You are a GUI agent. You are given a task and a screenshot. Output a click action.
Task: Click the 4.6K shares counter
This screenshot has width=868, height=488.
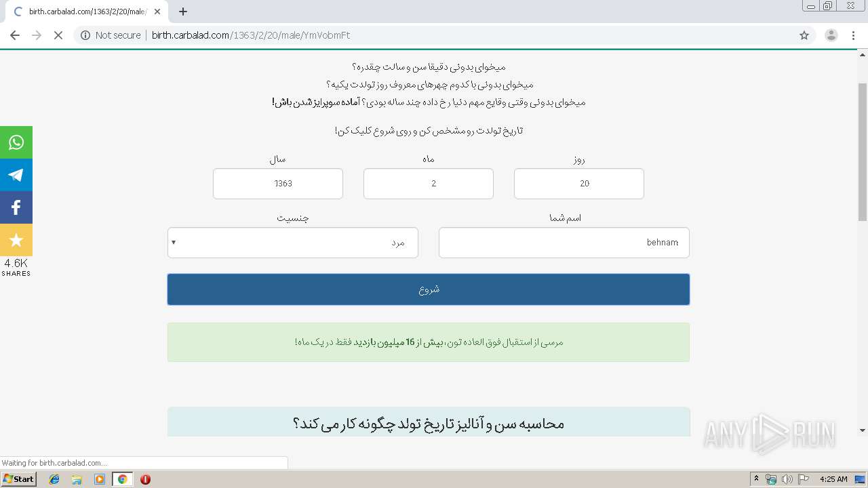point(16,267)
